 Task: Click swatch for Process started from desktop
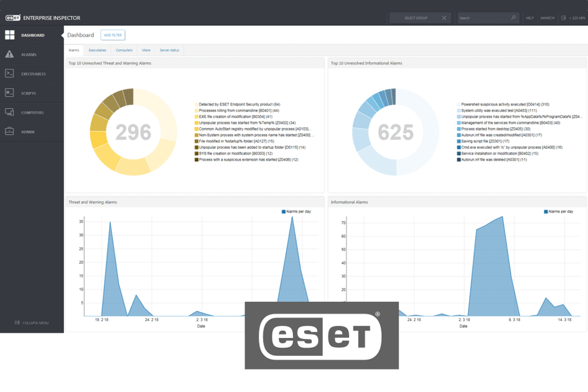(459, 129)
